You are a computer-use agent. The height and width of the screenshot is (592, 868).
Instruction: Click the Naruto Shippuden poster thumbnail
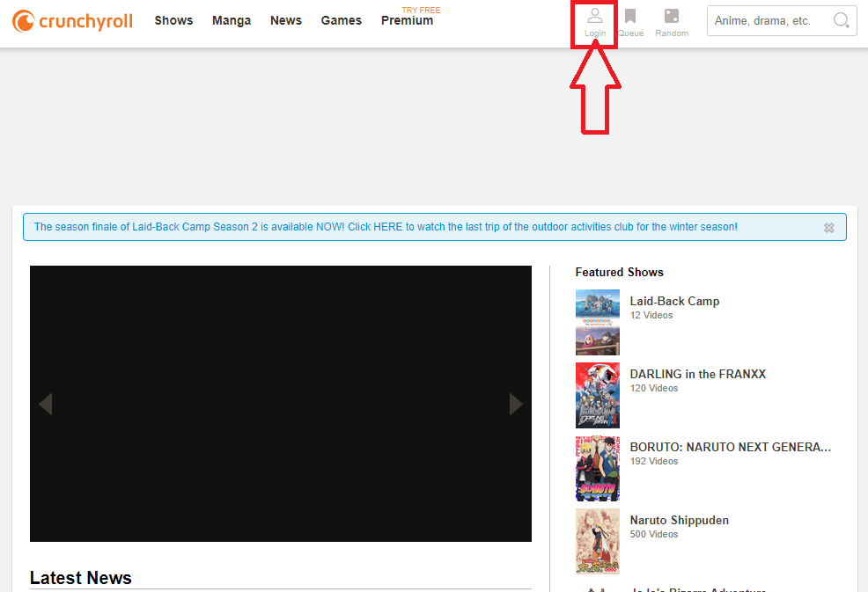(598, 541)
